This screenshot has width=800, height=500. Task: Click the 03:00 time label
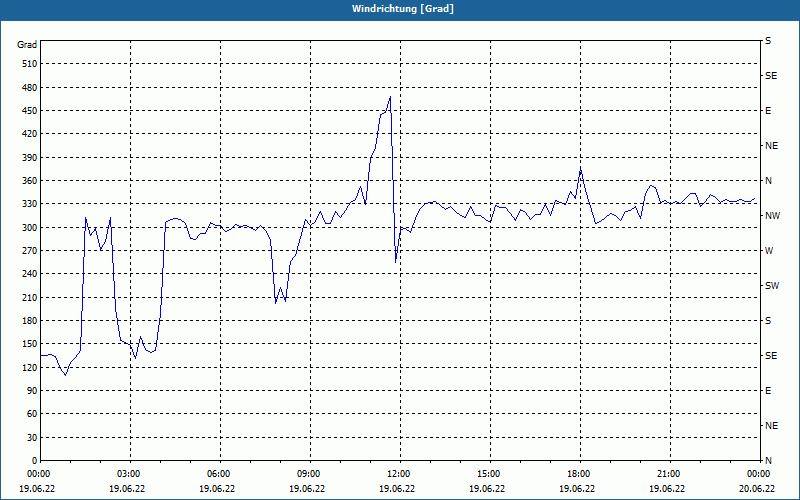129,474
